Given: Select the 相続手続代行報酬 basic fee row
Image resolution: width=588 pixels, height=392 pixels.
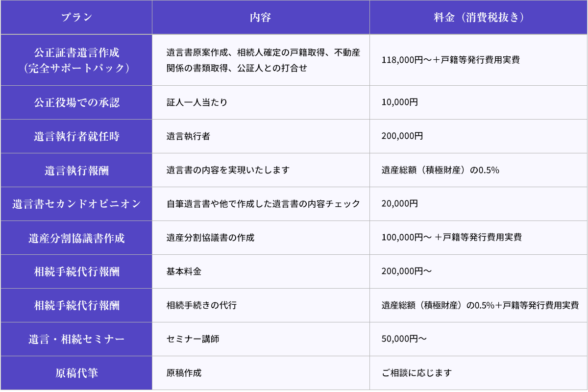Looking at the screenshot, I should [x=76, y=271].
